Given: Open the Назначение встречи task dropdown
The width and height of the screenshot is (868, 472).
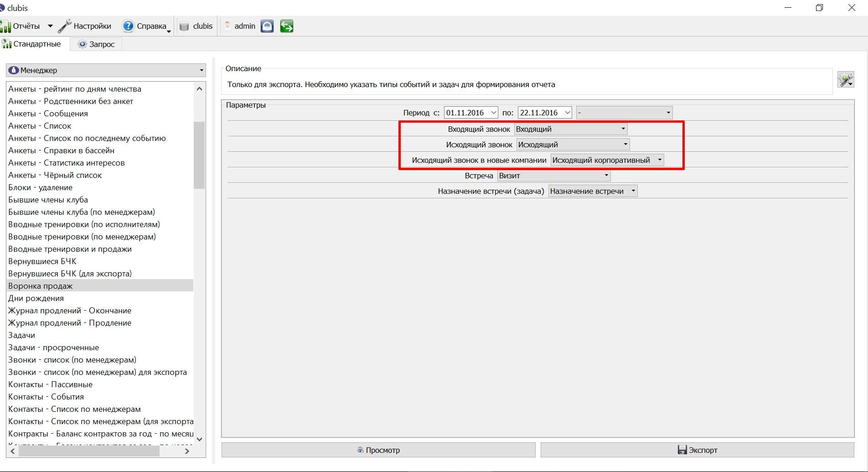Looking at the screenshot, I should coord(593,191).
